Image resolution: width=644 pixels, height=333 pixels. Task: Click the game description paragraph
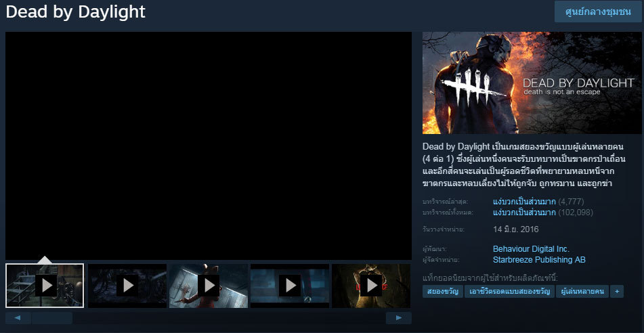[525, 164]
